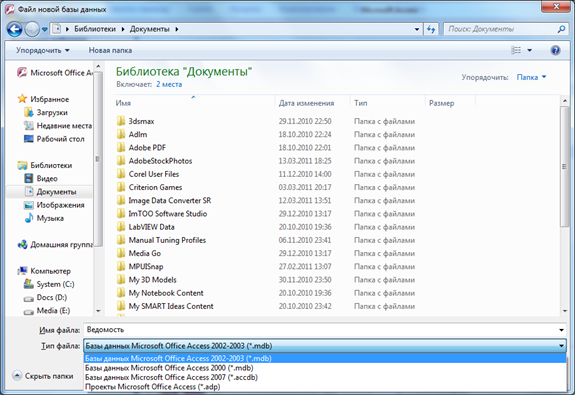Open 'Музыка' library in sidebar
This screenshot has height=395, width=576.
click(44, 218)
